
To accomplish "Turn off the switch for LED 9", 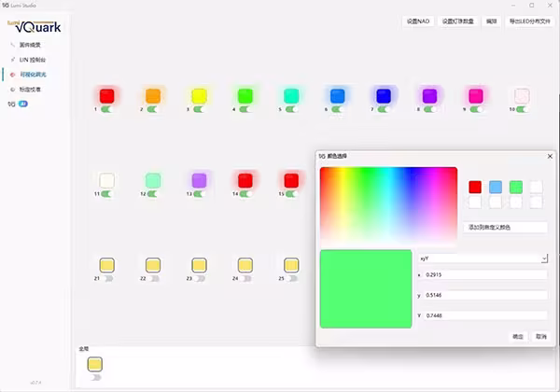I will point(476,109).
